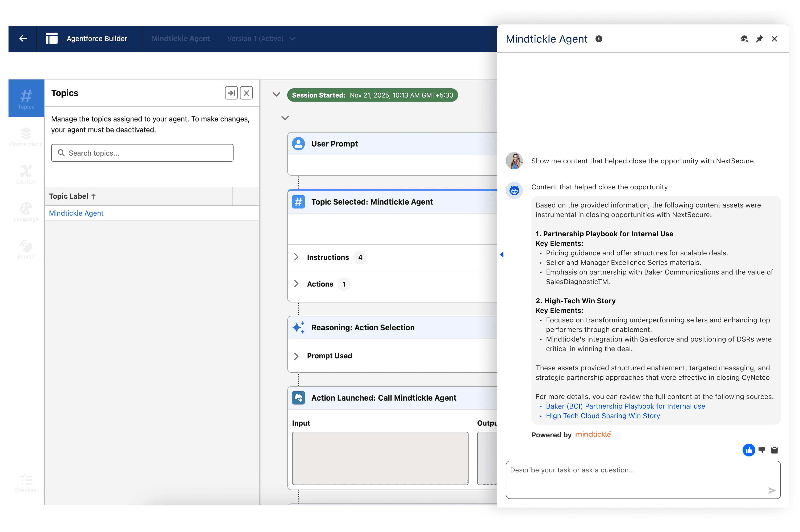Screen dimensions: 800x532
Task: Open the Connections sidebar tab
Action: click(x=26, y=136)
